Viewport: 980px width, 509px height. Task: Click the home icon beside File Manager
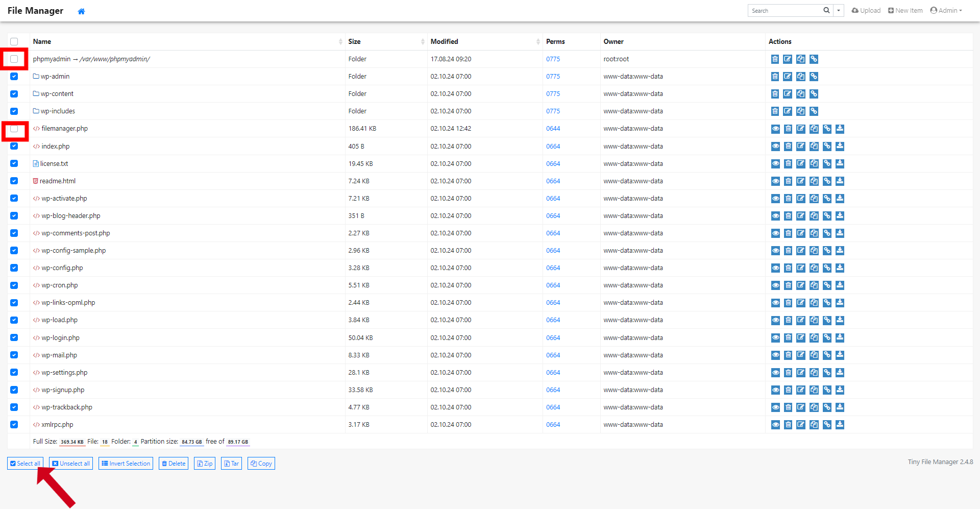(x=81, y=11)
